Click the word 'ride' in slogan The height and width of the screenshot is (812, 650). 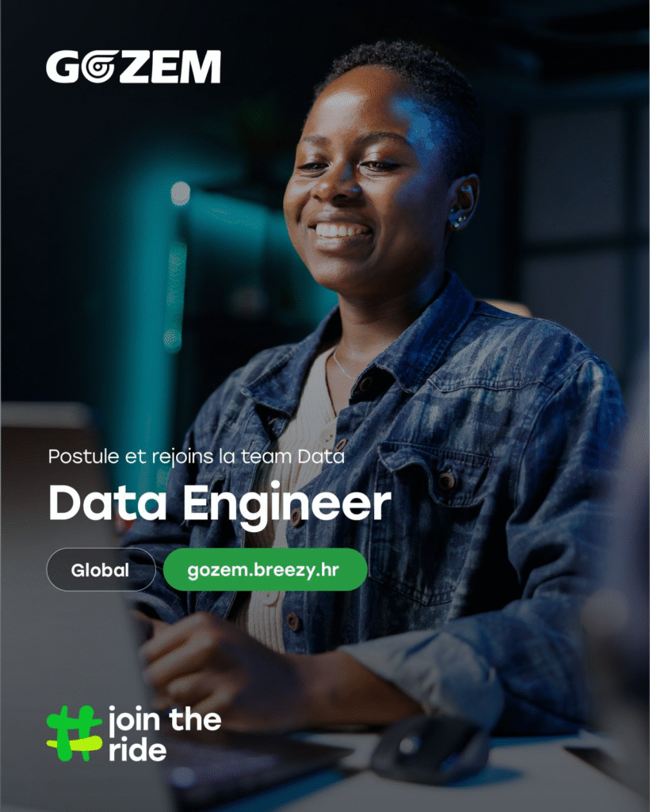(137, 750)
